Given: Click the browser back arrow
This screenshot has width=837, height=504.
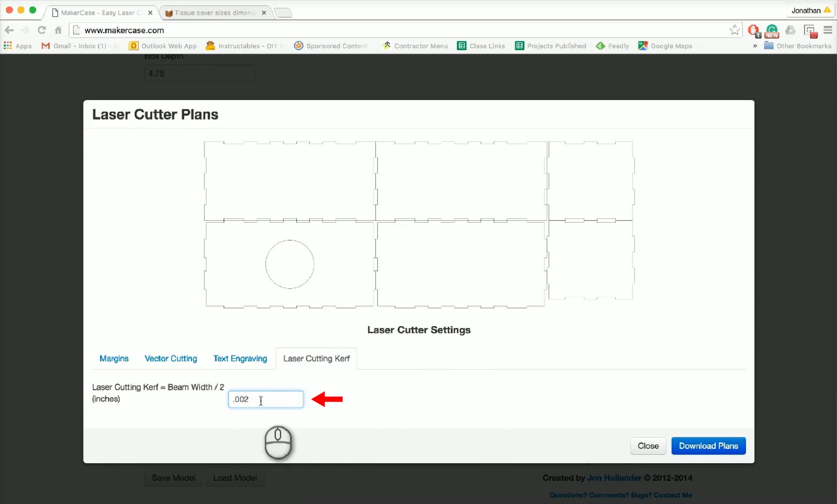Looking at the screenshot, I should click(x=9, y=30).
